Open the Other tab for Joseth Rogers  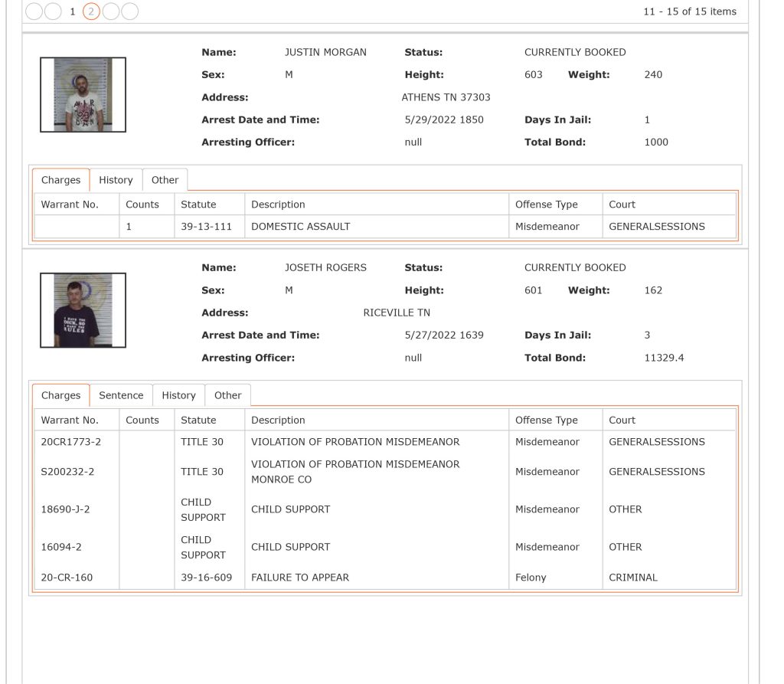point(228,395)
